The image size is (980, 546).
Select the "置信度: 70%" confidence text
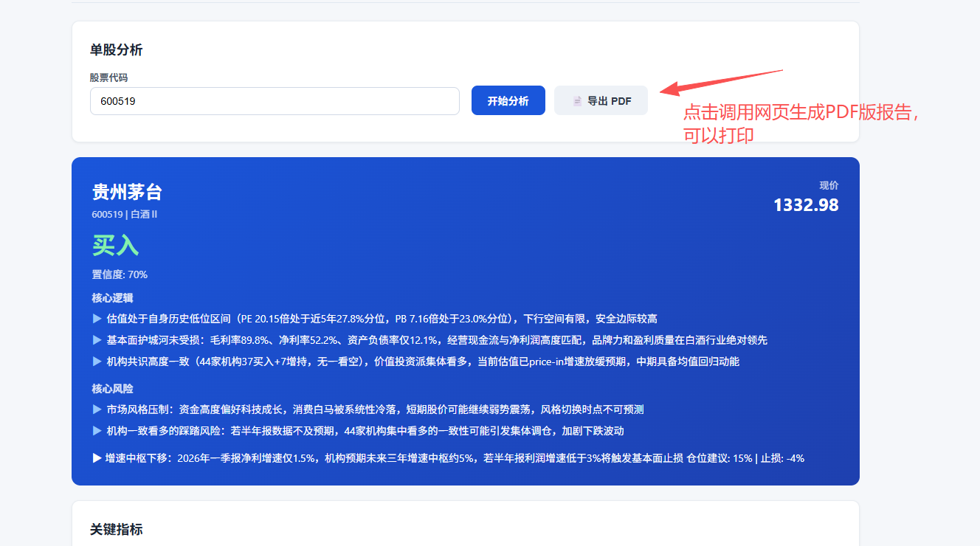click(x=120, y=274)
